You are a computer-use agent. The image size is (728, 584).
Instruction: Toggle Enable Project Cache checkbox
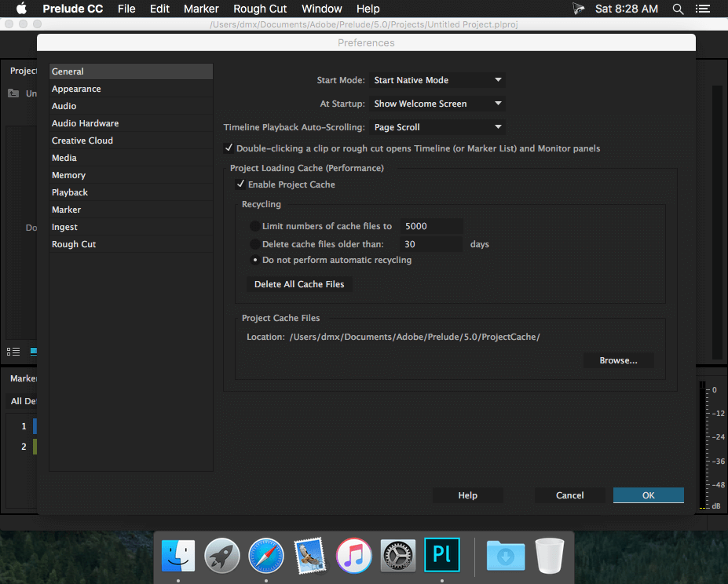pyautogui.click(x=240, y=184)
